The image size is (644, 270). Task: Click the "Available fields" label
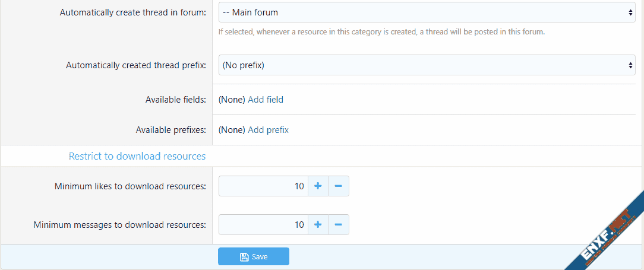[176, 100]
